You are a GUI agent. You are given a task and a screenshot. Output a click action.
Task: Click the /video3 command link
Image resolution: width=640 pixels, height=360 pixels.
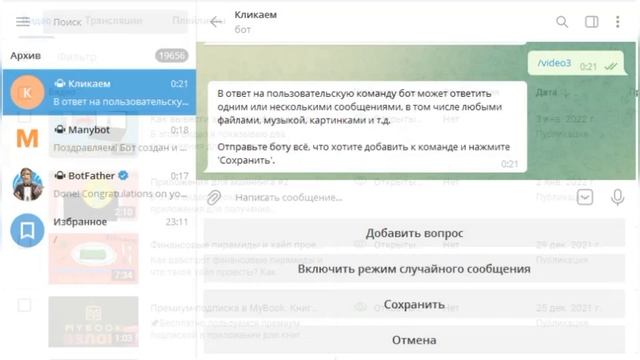click(x=554, y=63)
